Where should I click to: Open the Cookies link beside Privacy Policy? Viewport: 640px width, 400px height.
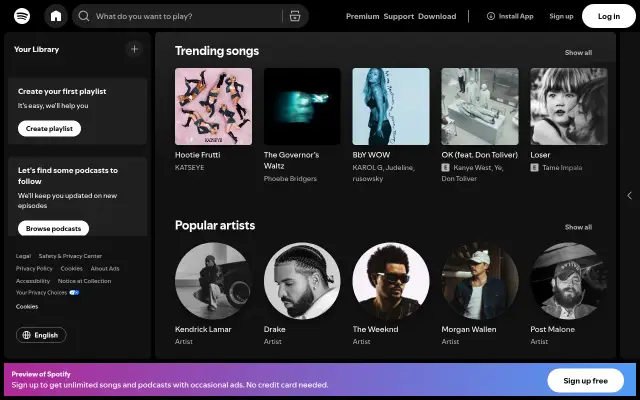click(71, 269)
